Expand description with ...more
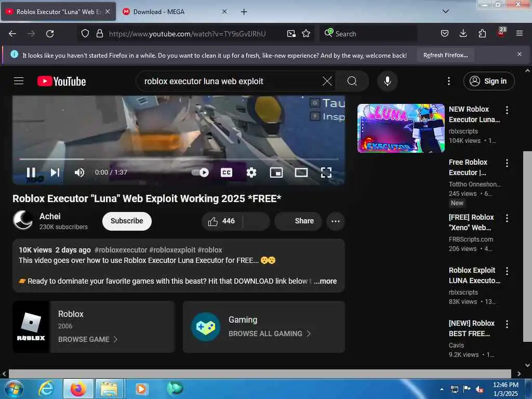The height and width of the screenshot is (399, 532). [325, 281]
